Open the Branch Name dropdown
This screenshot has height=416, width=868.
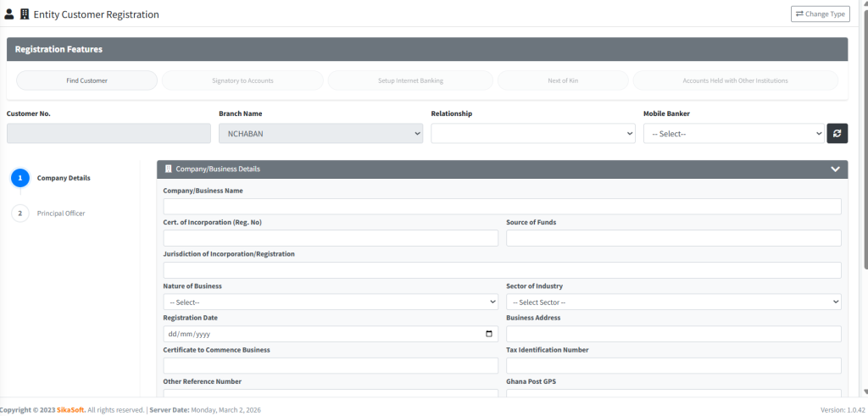320,134
